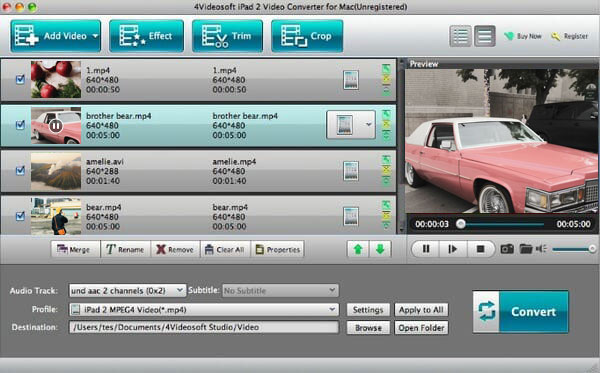This screenshot has width=600, height=373.
Task: Click top green icon in 1.mp4 row
Action: (x=386, y=69)
